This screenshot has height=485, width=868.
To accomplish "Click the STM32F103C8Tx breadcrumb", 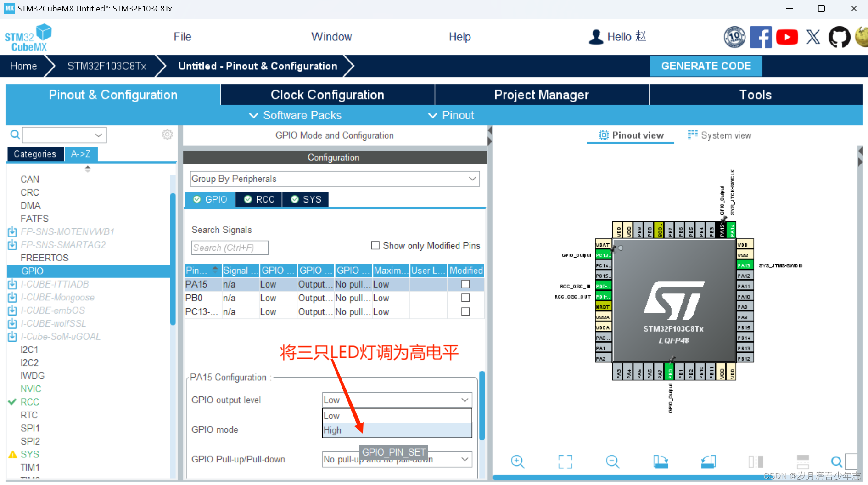I will pyautogui.click(x=106, y=66).
